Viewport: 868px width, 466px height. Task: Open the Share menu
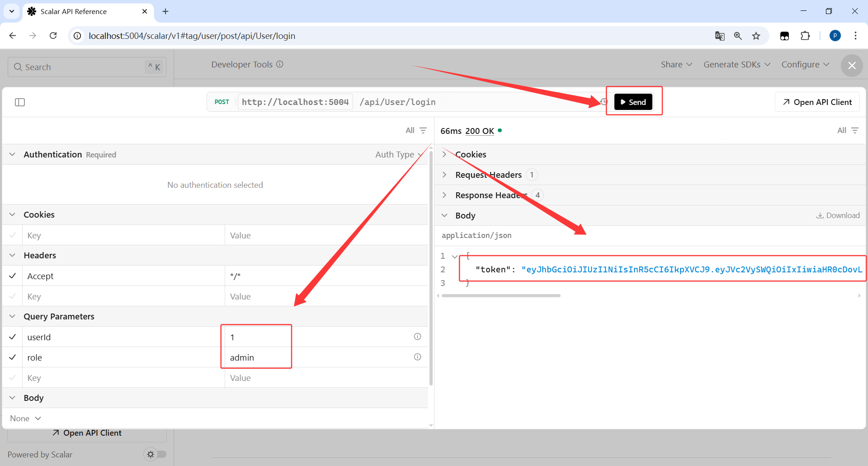(x=676, y=65)
